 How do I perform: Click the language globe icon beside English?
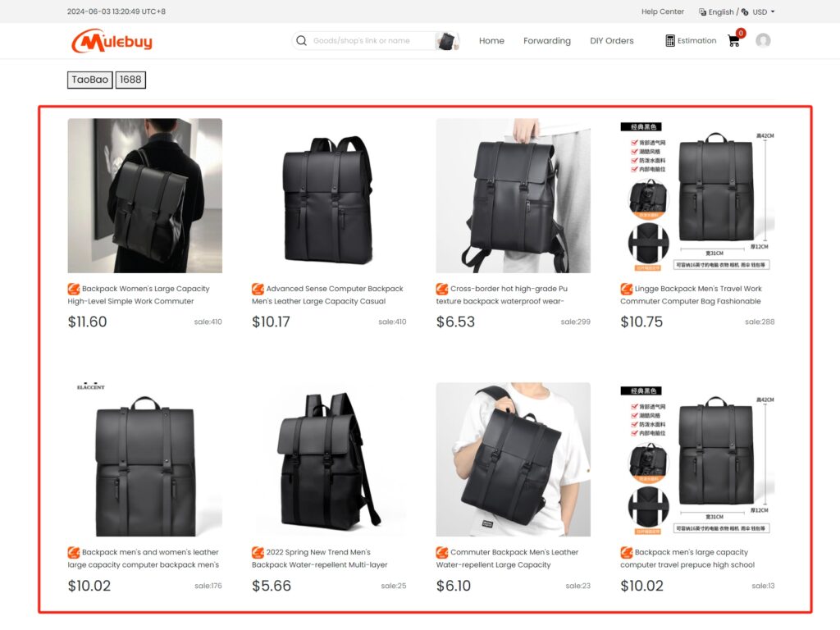(x=702, y=11)
